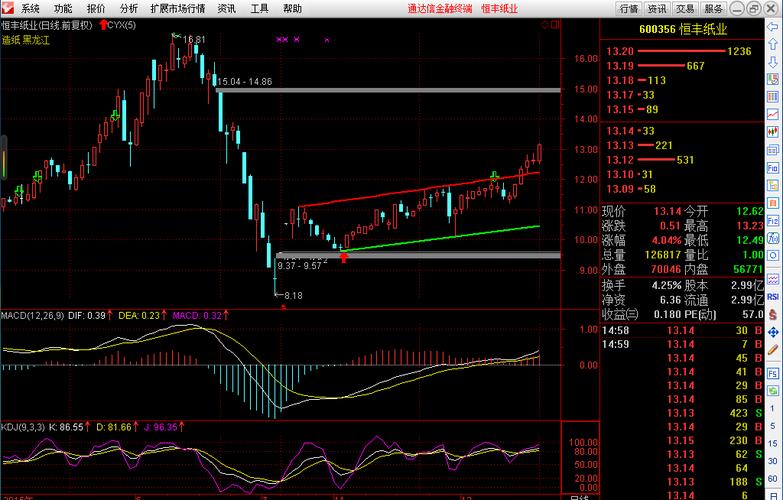
Task: Click the 14:58 trade tick row
Action: [682, 331]
